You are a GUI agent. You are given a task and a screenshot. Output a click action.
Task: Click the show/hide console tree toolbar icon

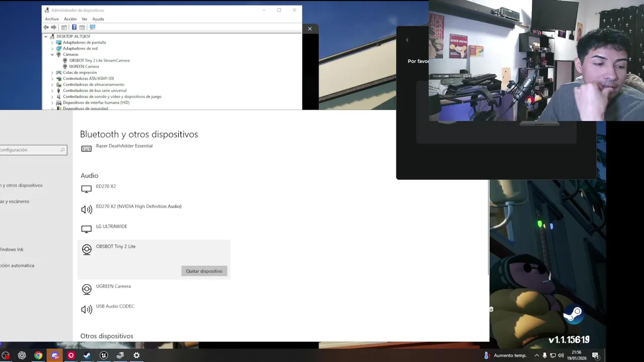(x=64, y=27)
